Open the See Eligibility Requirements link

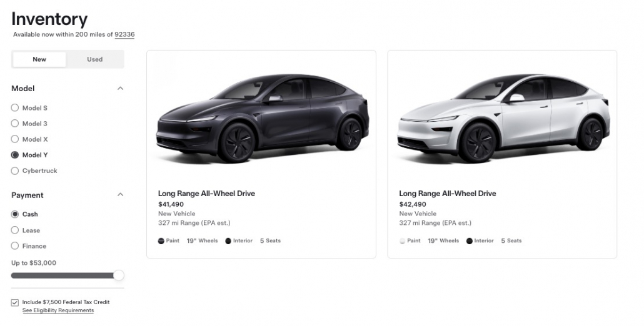(x=58, y=310)
